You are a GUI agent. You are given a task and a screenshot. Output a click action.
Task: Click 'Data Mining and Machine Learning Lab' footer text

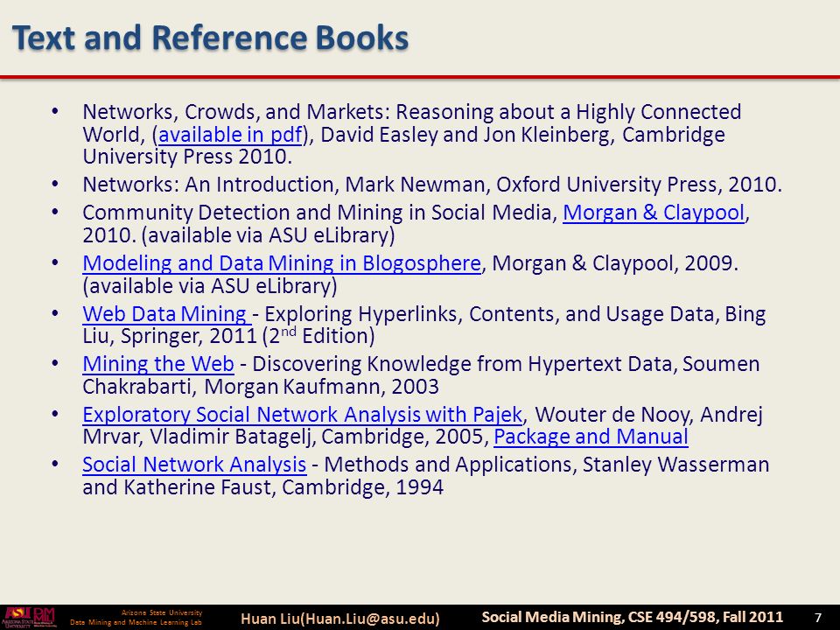[136, 622]
